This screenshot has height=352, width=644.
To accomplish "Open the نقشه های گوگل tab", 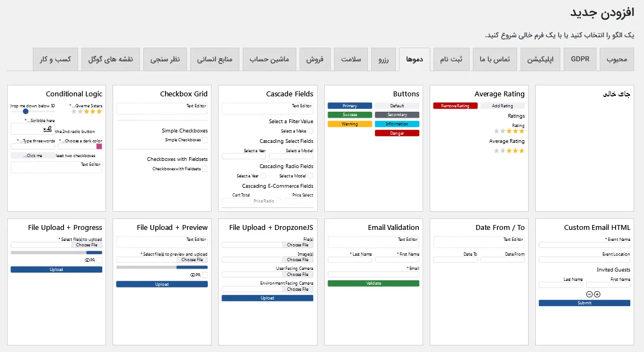I will pos(110,59).
